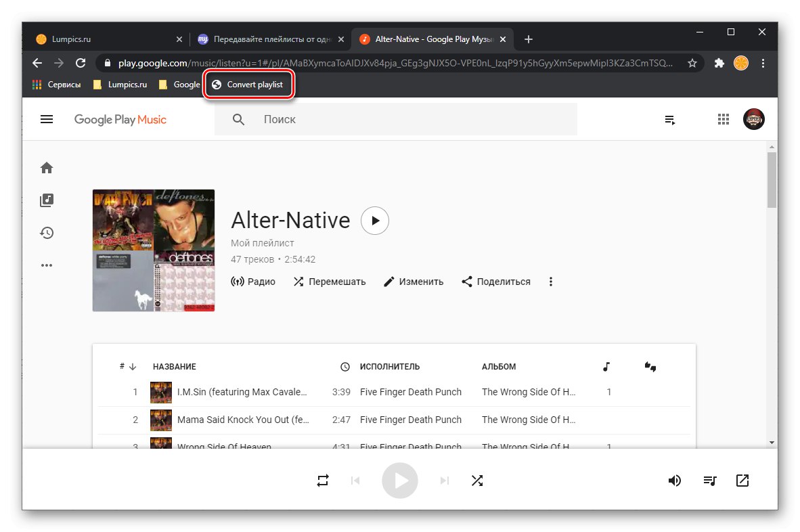Sort by АЛЬБОМ column header
This screenshot has height=532, width=800.
(499, 367)
